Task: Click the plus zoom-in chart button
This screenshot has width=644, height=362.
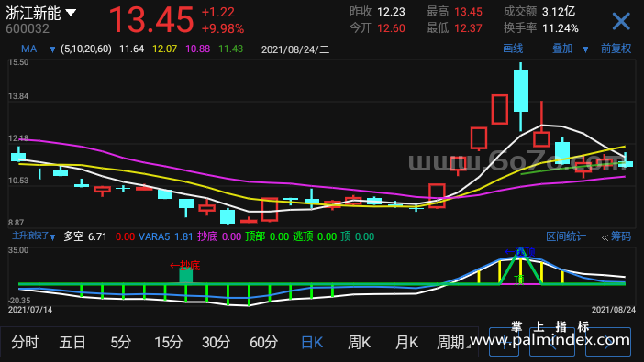Action: (x=504, y=342)
